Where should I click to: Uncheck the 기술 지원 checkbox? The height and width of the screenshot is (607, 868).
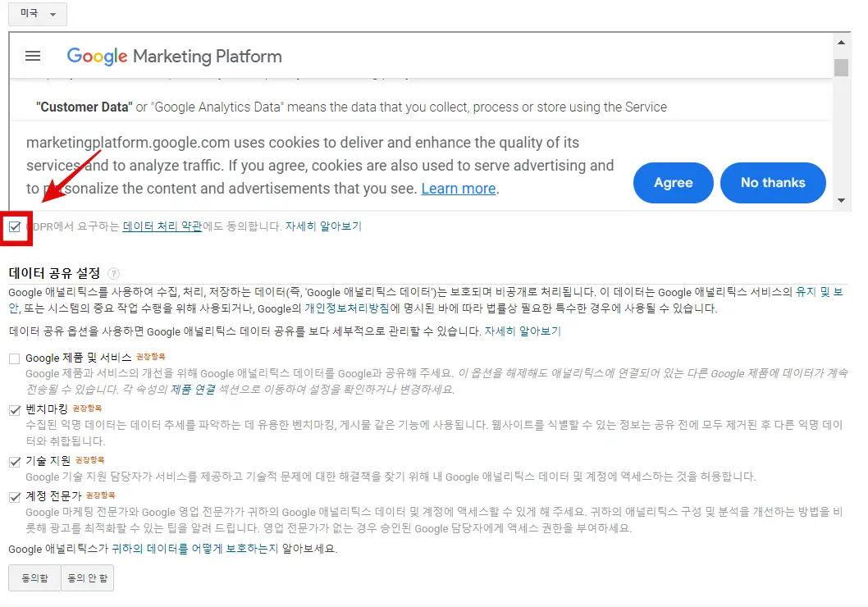tap(15, 462)
